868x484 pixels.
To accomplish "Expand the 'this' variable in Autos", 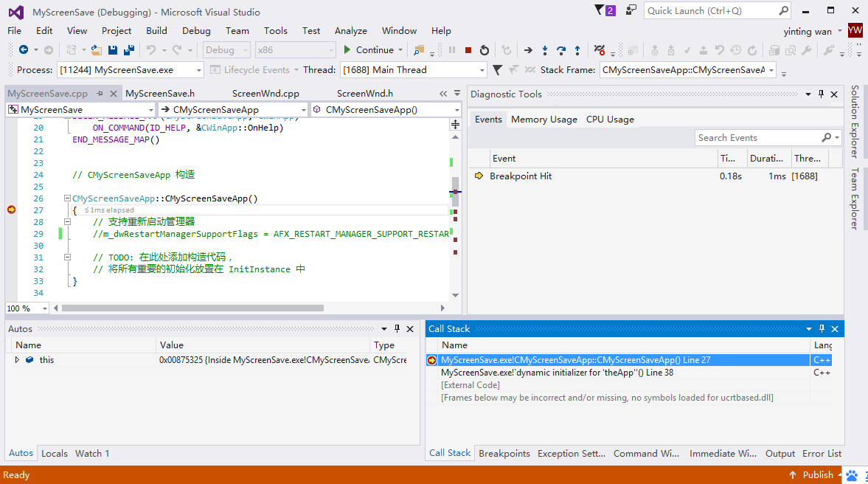I will point(17,359).
